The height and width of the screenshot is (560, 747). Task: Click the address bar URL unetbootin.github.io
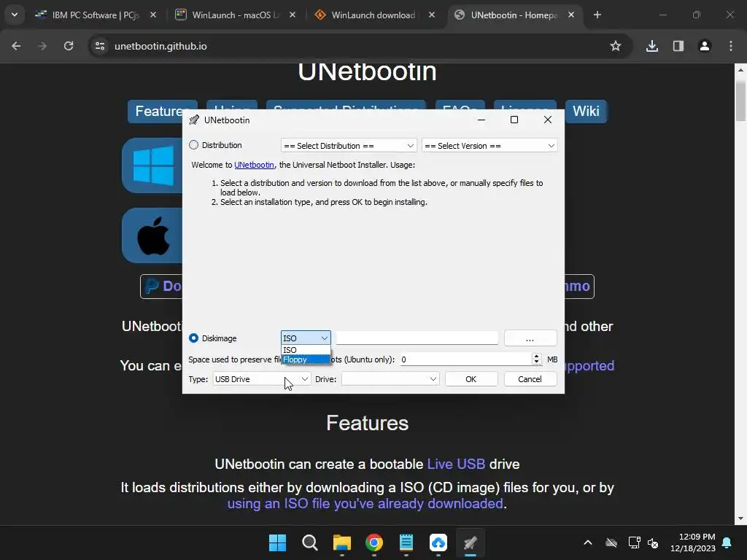[160, 46]
